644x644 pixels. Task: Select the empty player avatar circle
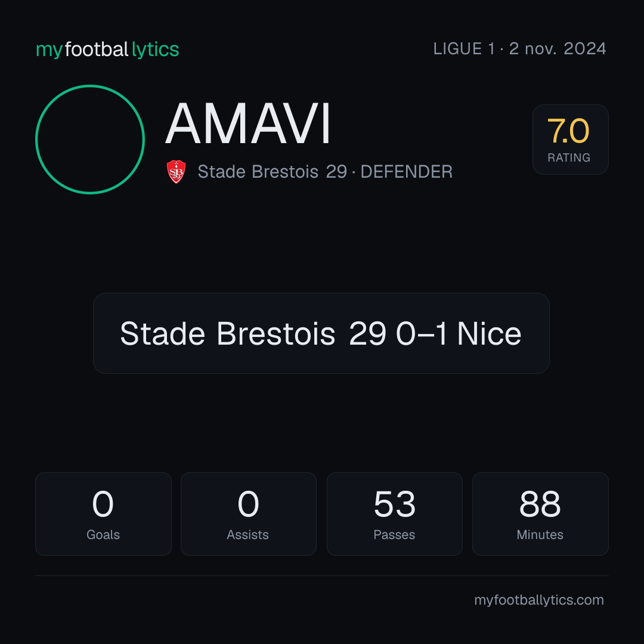(x=90, y=139)
